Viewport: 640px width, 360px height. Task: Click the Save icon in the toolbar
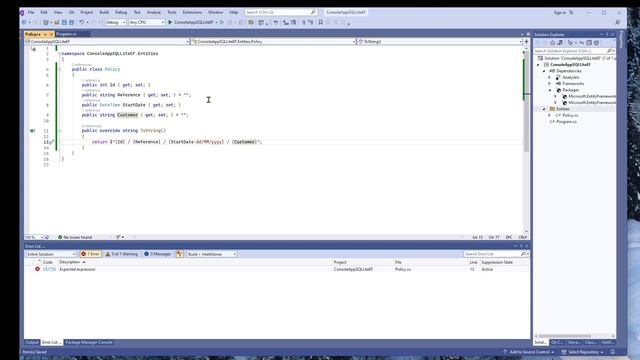point(64,22)
